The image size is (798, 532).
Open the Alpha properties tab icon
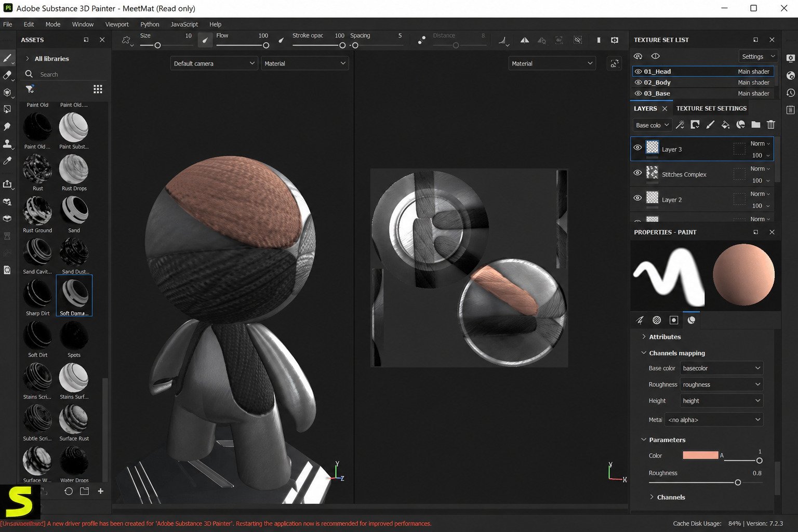click(657, 320)
